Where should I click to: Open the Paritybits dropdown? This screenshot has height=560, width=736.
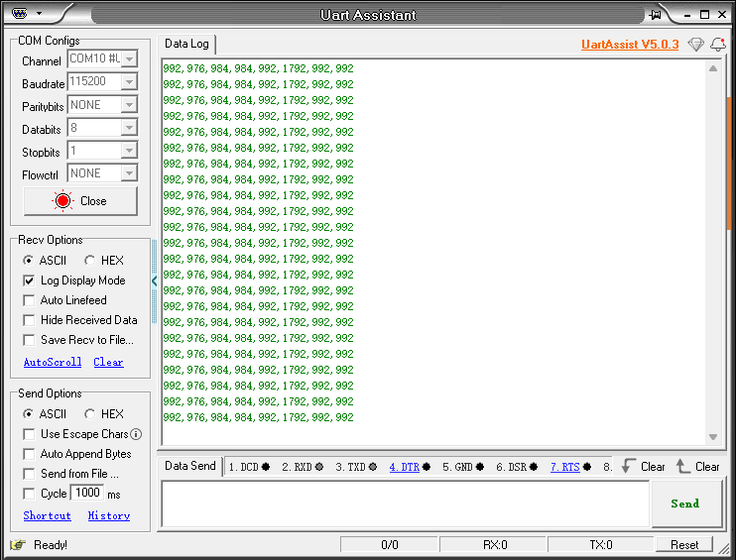pyautogui.click(x=129, y=105)
